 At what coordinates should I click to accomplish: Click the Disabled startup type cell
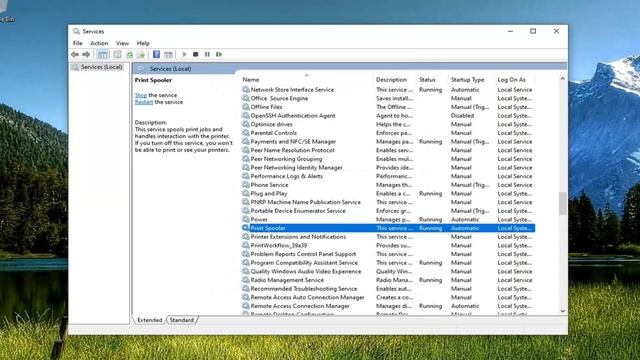(462, 116)
